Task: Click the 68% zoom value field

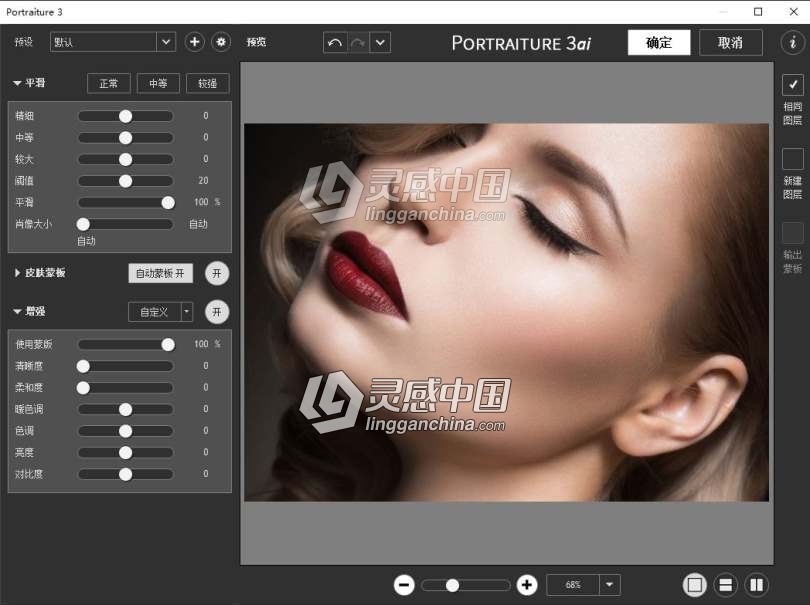Action: point(573,585)
